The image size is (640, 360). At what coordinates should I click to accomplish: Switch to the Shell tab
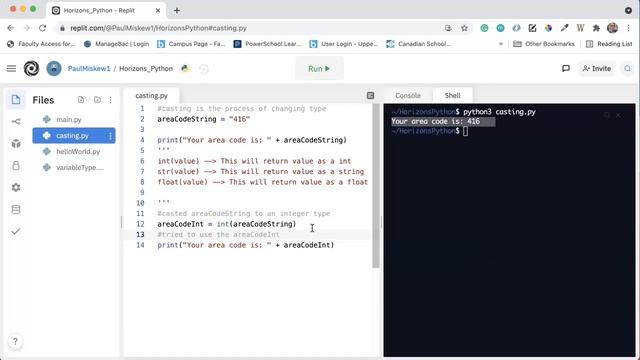pos(452,96)
